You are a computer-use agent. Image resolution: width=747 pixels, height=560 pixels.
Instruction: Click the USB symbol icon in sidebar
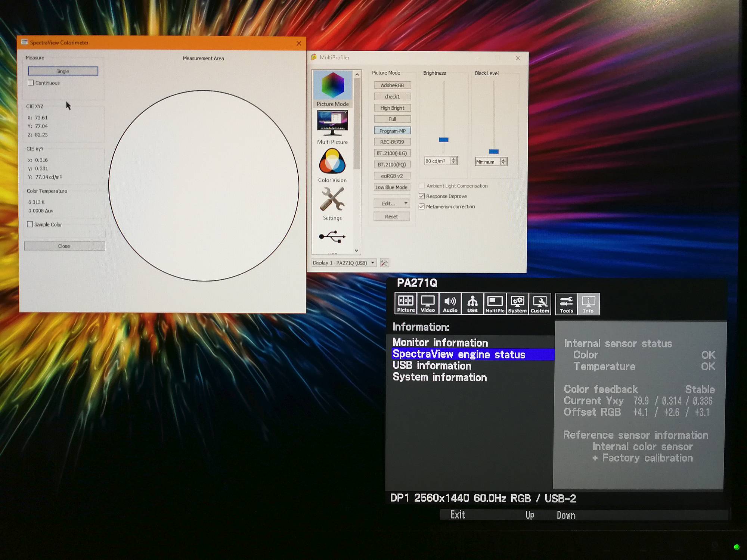point(332,237)
